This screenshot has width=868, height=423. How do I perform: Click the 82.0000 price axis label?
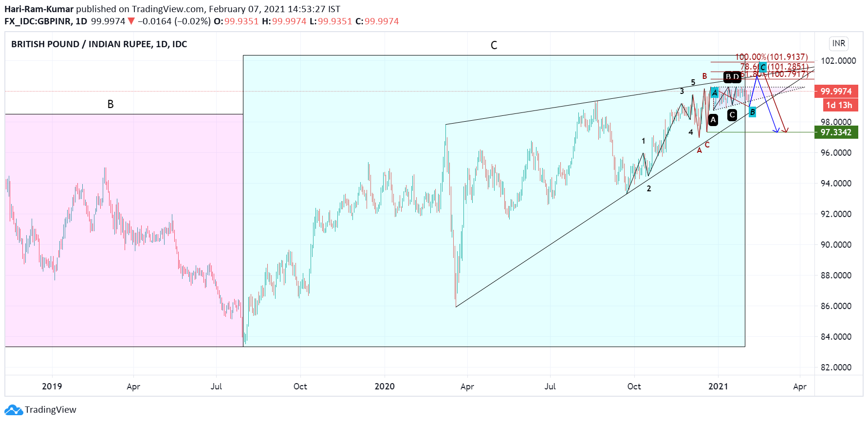(x=836, y=368)
